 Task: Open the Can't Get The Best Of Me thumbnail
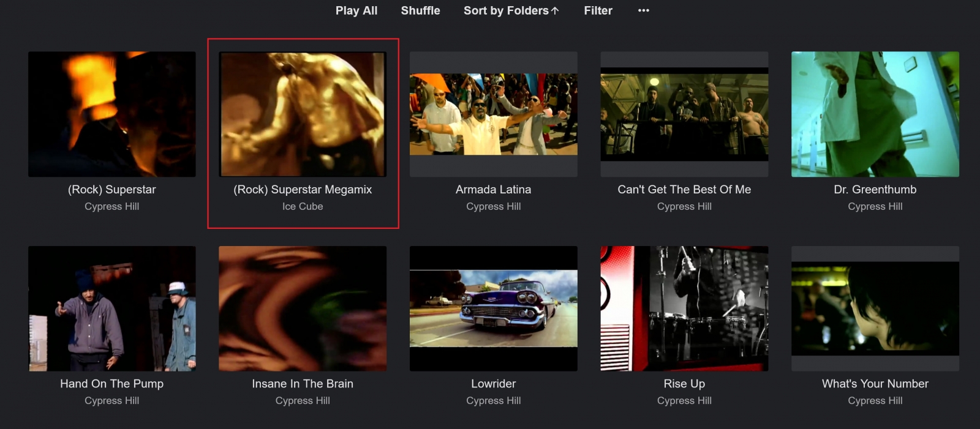[x=684, y=114]
